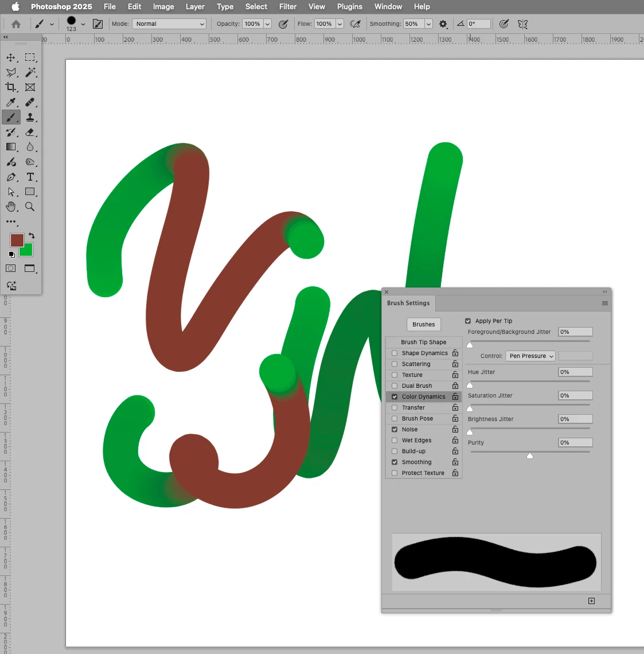
Task: Toggle symmetry paint butterfly options
Action: tap(522, 24)
